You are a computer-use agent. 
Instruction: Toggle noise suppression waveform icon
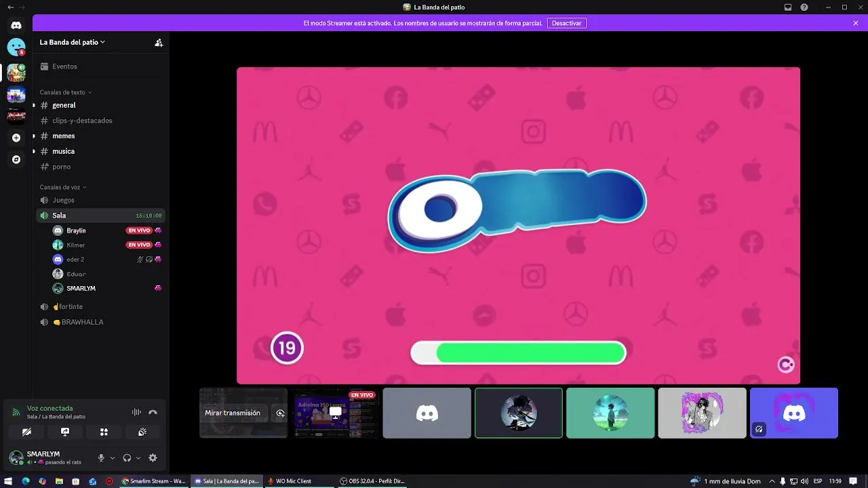tap(136, 412)
